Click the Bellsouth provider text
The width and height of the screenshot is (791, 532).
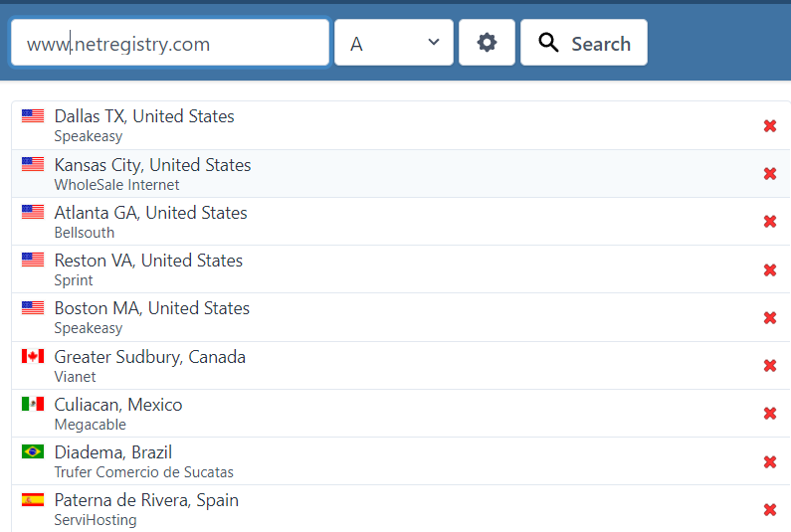click(85, 233)
